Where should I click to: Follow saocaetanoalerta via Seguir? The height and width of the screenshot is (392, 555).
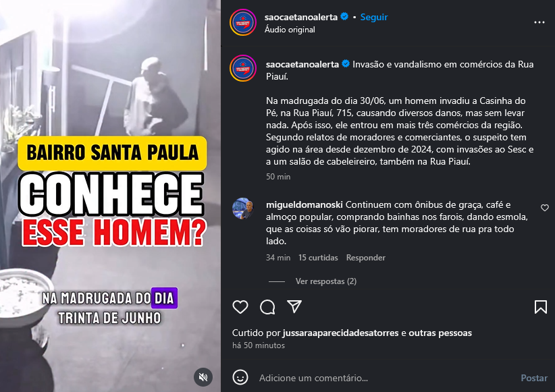click(374, 17)
